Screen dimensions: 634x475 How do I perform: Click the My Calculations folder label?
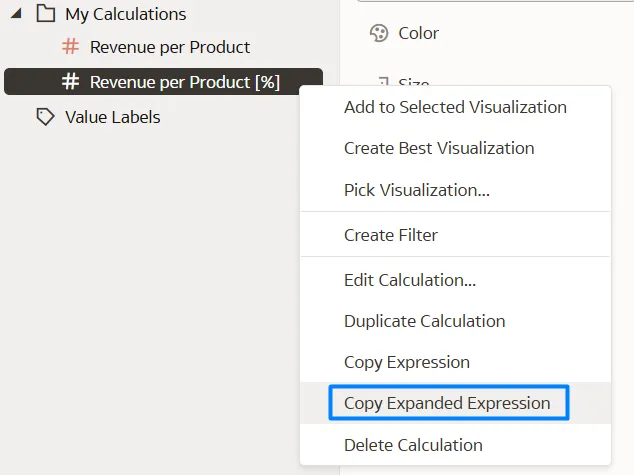126,14
